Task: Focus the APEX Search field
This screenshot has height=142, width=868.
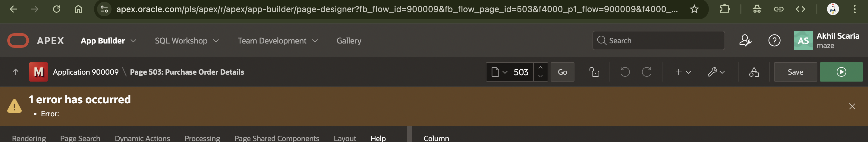Action: point(659,40)
